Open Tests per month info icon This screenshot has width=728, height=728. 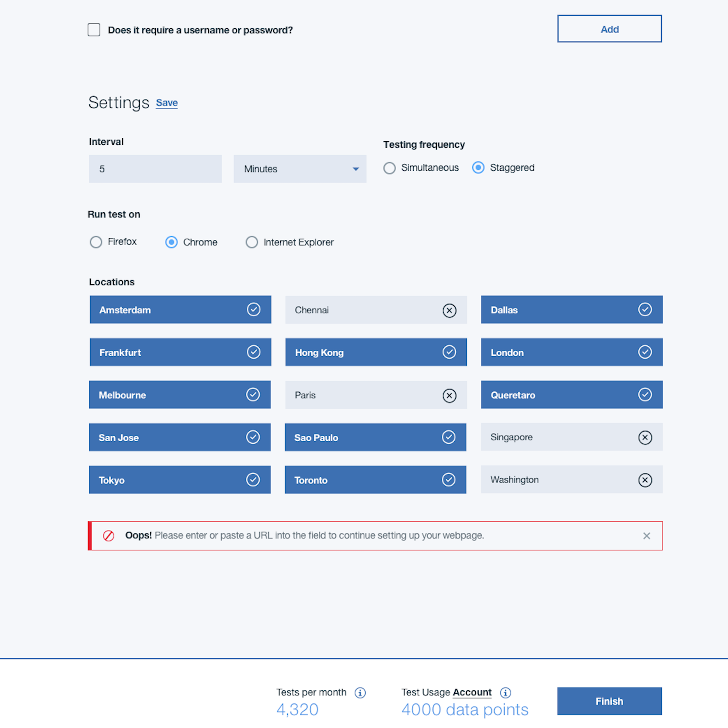360,693
